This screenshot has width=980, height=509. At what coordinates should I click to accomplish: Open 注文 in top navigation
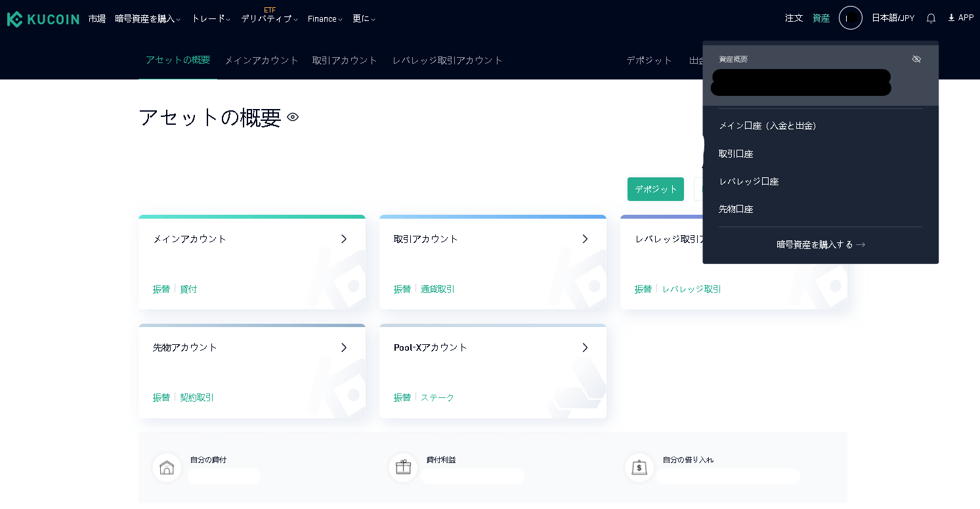pyautogui.click(x=794, y=18)
